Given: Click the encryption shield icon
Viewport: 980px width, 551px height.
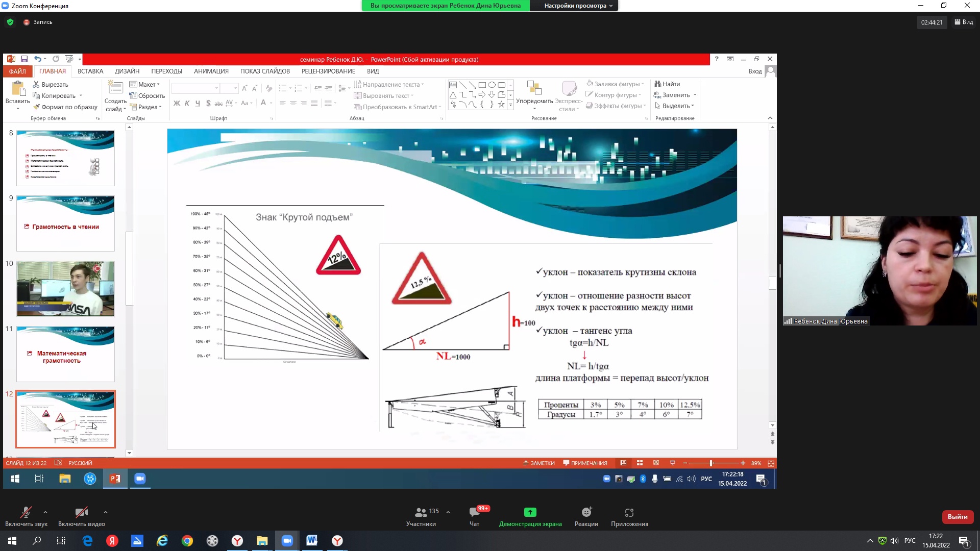Looking at the screenshot, I should point(10,22).
